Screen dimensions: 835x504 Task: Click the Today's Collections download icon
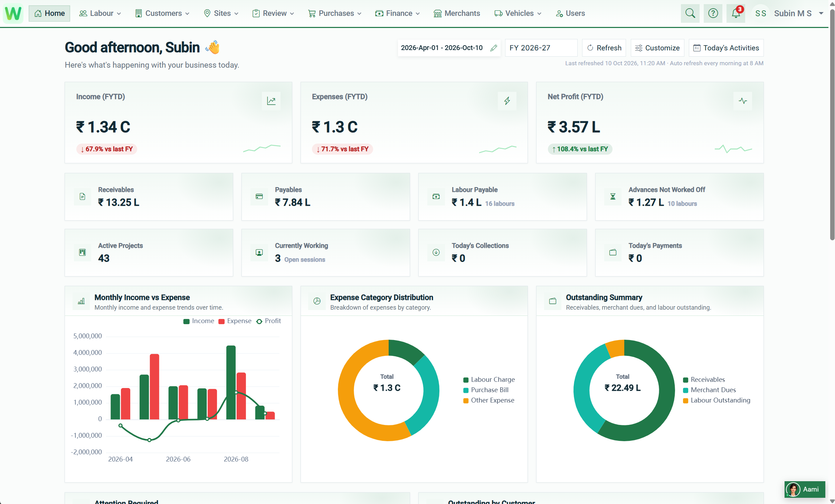pos(436,252)
